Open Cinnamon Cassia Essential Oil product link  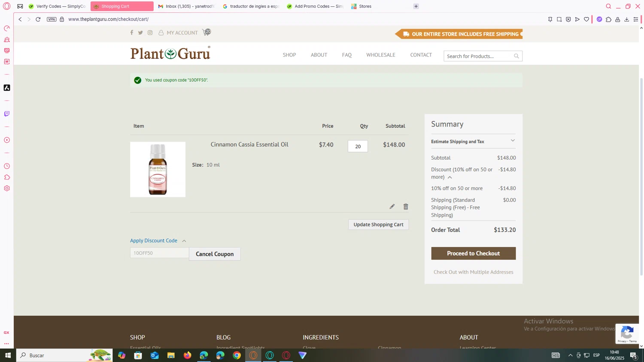(249, 145)
